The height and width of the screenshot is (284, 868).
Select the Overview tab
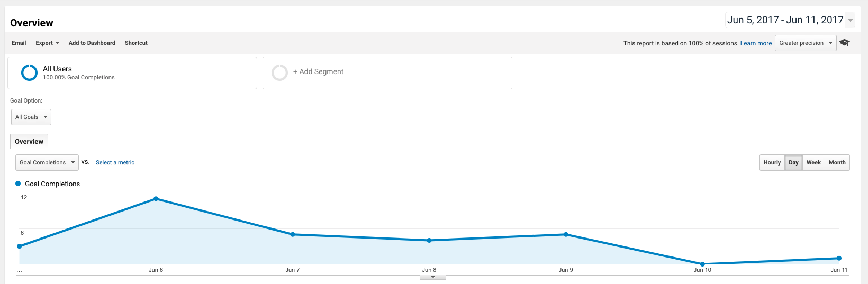click(29, 141)
